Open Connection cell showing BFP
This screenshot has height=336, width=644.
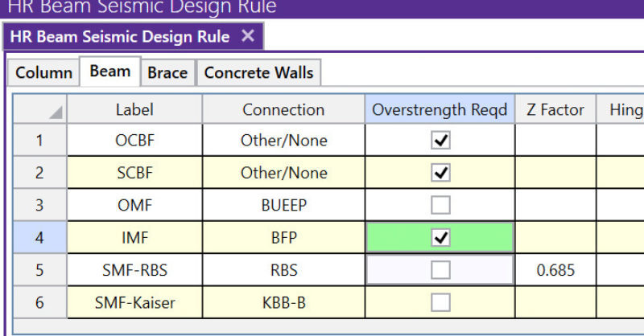[x=283, y=238]
